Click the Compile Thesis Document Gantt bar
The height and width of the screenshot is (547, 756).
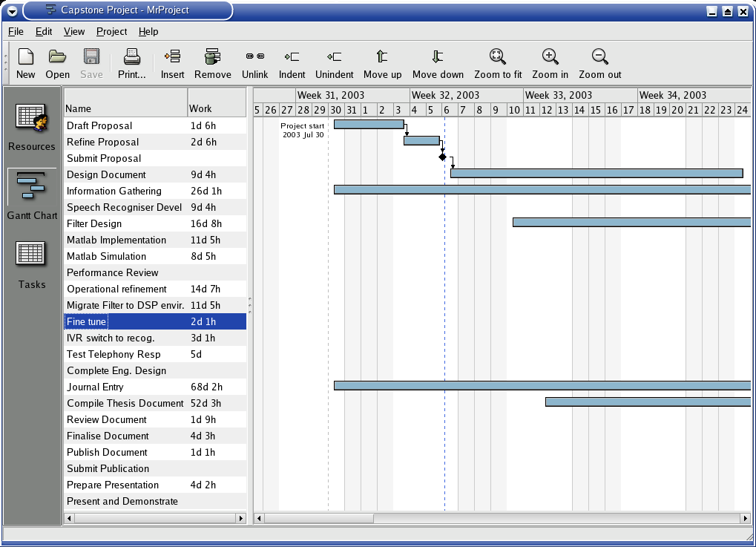[648, 402]
